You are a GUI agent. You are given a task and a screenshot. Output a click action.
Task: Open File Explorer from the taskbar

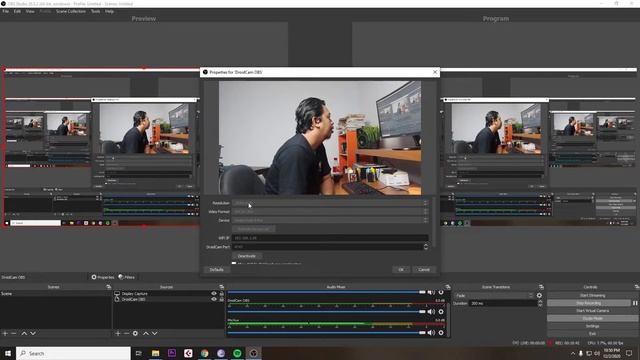[x=156, y=353]
